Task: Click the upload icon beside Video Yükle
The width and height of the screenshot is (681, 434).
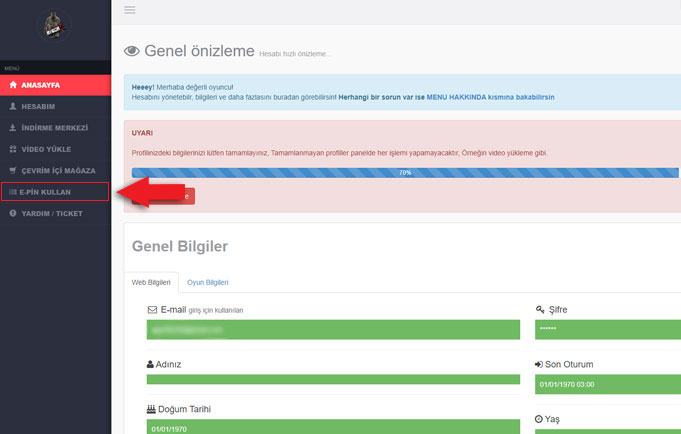Action: [x=13, y=149]
